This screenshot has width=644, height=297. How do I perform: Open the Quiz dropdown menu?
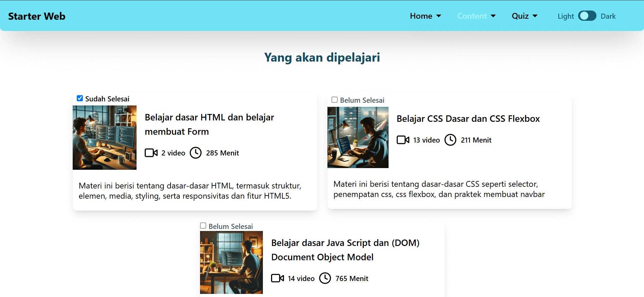(524, 16)
